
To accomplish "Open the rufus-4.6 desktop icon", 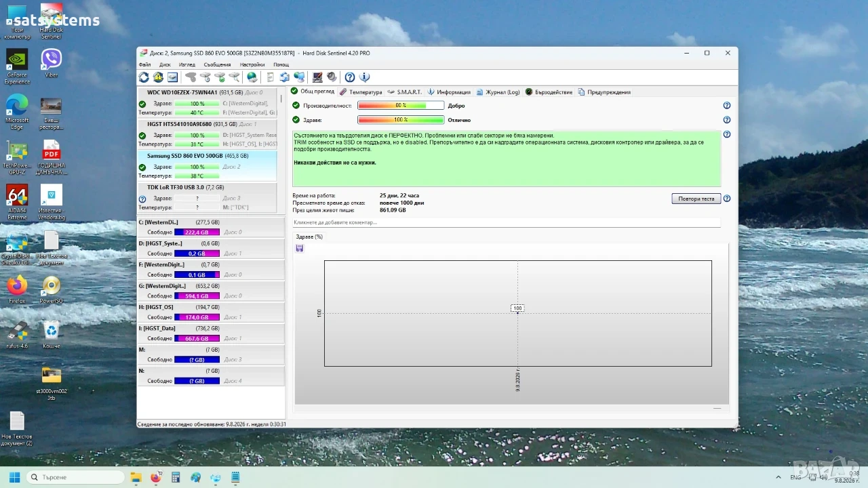I will click(17, 335).
